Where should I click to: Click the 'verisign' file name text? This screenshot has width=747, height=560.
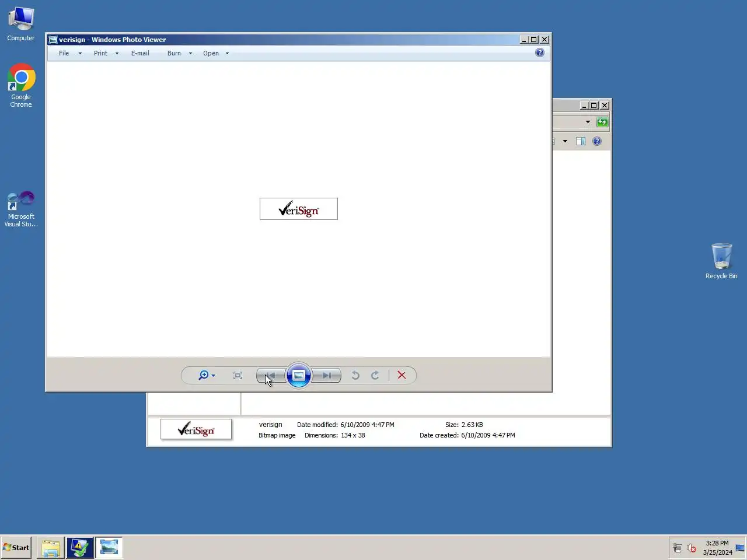(x=270, y=425)
